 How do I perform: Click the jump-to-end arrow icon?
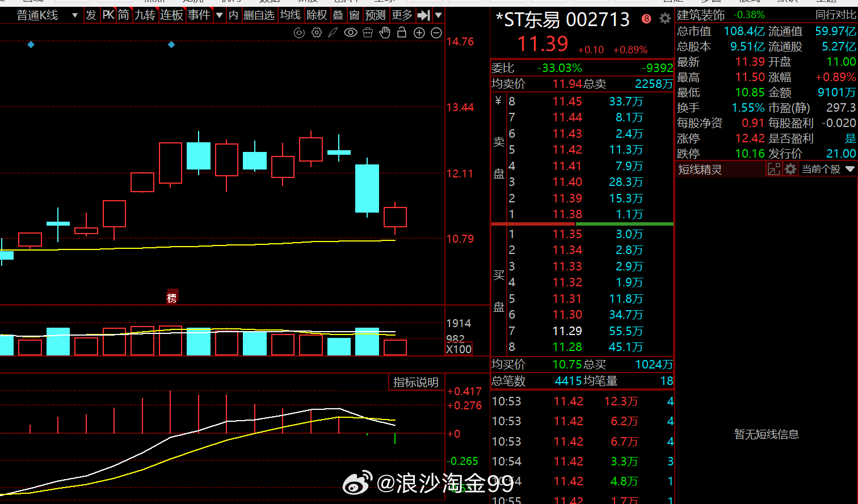pyautogui.click(x=423, y=15)
